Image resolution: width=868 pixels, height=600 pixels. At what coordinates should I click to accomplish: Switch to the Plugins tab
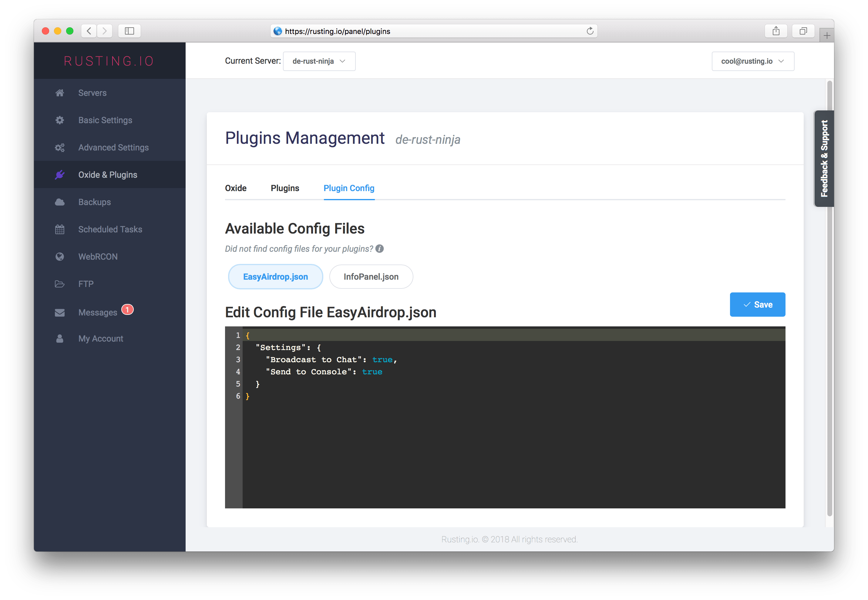point(285,188)
